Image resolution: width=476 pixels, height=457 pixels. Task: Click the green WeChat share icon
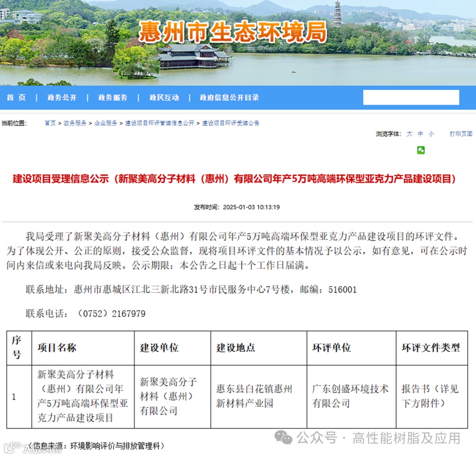(421, 150)
